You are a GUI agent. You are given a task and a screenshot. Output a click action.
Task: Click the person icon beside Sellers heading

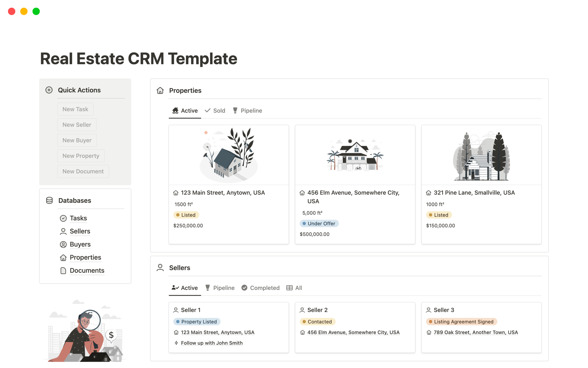coord(160,268)
